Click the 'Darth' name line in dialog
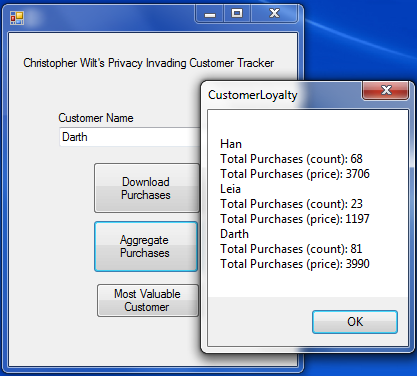 pos(234,234)
